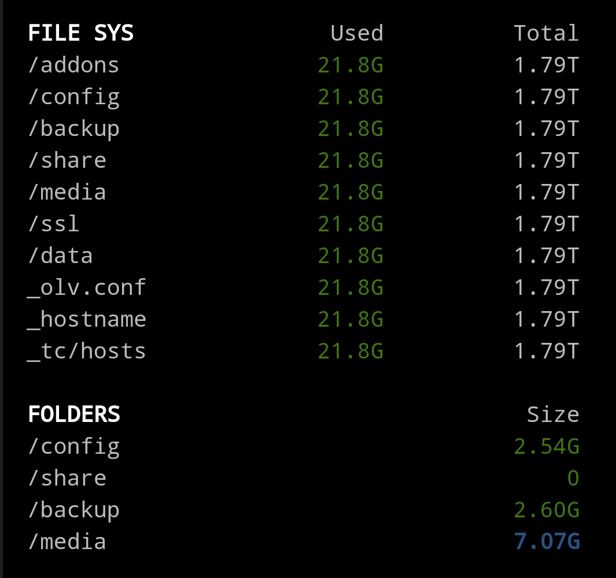Click the 1.79T total value for /media
The width and height of the screenshot is (616, 578).
click(546, 192)
